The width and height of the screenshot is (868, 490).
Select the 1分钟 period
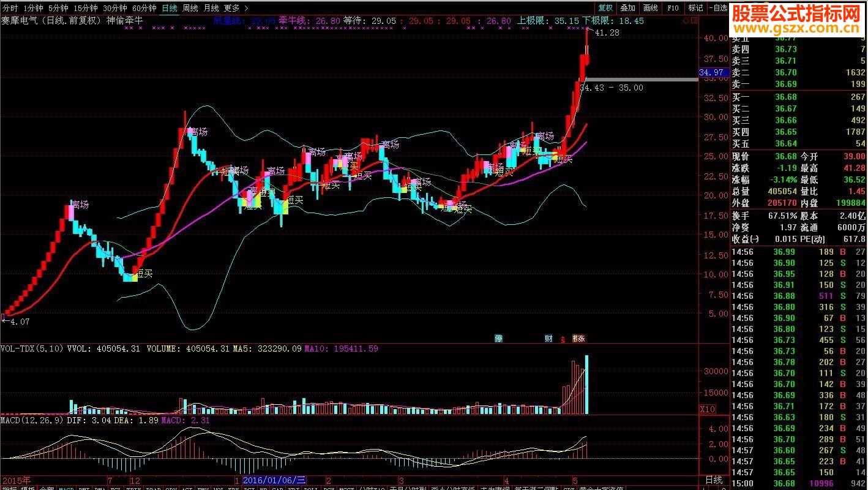point(32,8)
